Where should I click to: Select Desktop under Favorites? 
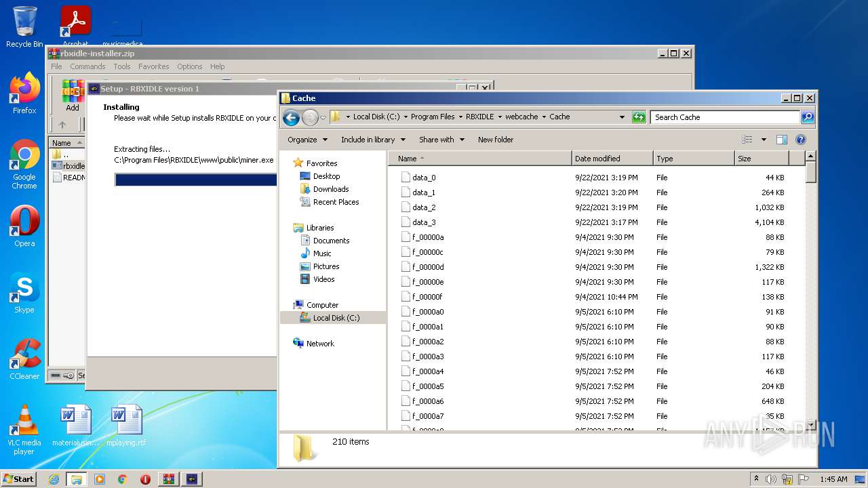[326, 176]
